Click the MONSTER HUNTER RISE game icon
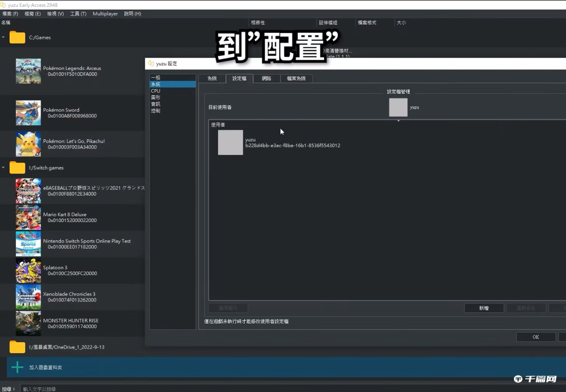 28,323
